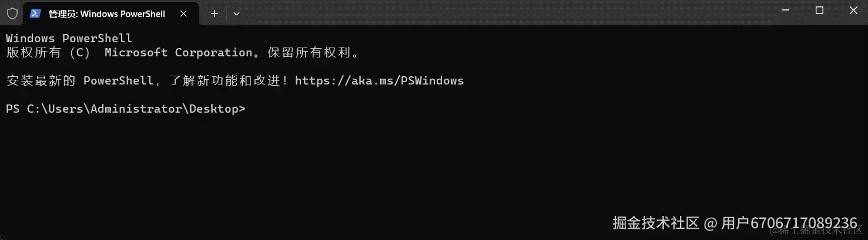Image resolution: width=868 pixels, height=240 pixels.
Task: Close the terminal window
Action: coord(852,11)
